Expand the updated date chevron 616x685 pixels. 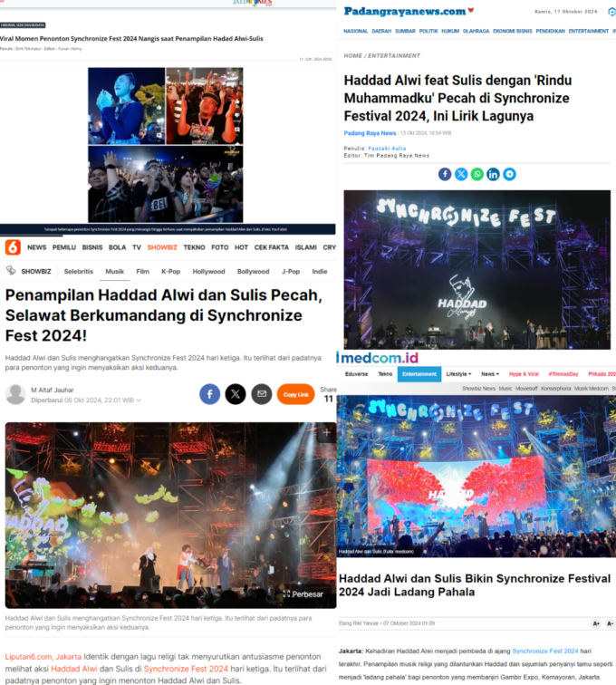[x=139, y=400]
